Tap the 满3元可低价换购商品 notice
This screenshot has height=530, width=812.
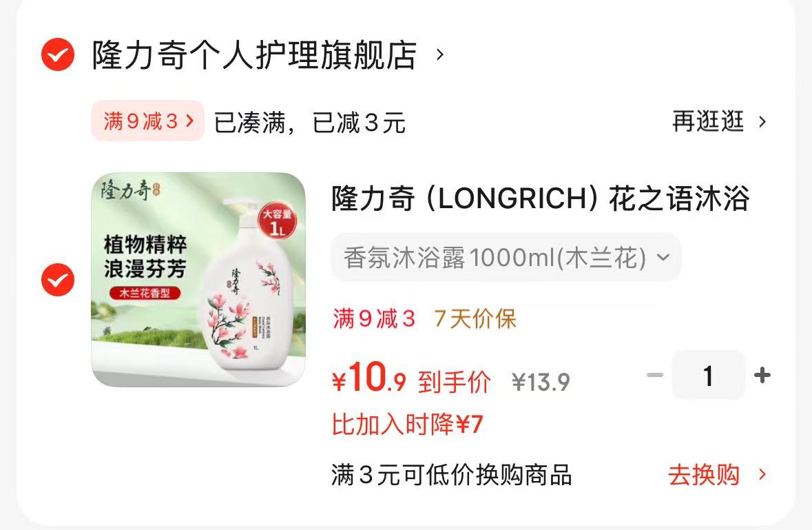click(452, 475)
